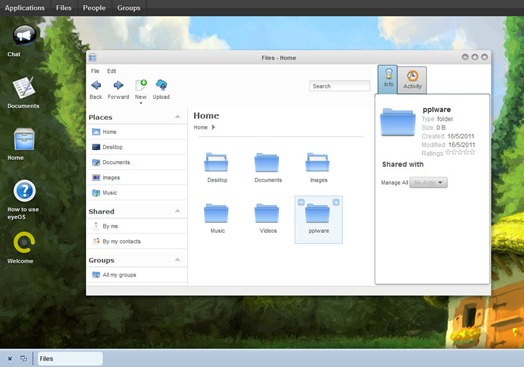Collapse the Shared section
This screenshot has width=524, height=367.
177,211
